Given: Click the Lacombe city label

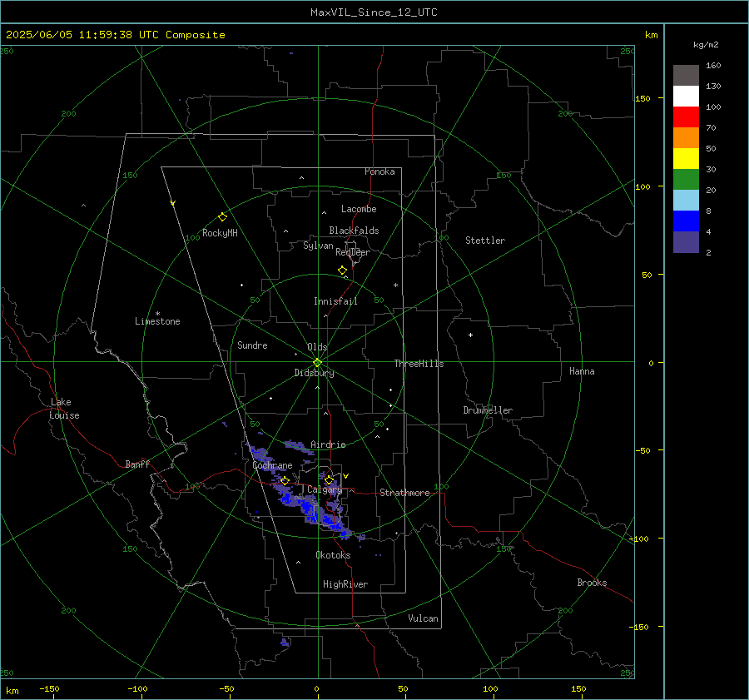Looking at the screenshot, I should pos(359,209).
